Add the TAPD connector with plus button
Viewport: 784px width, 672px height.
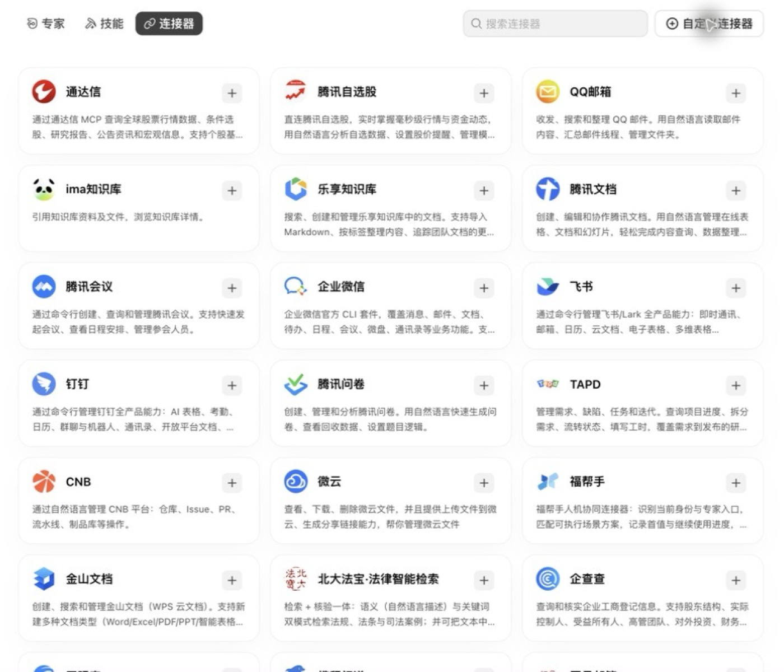pos(736,386)
